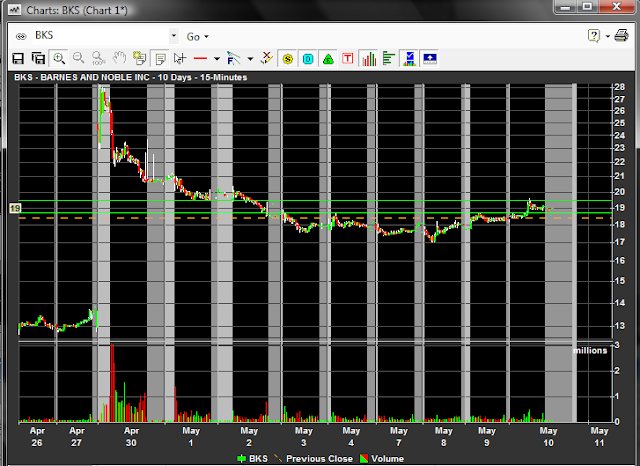
Task: Click the Previous Close legend entry
Action: (x=313, y=459)
